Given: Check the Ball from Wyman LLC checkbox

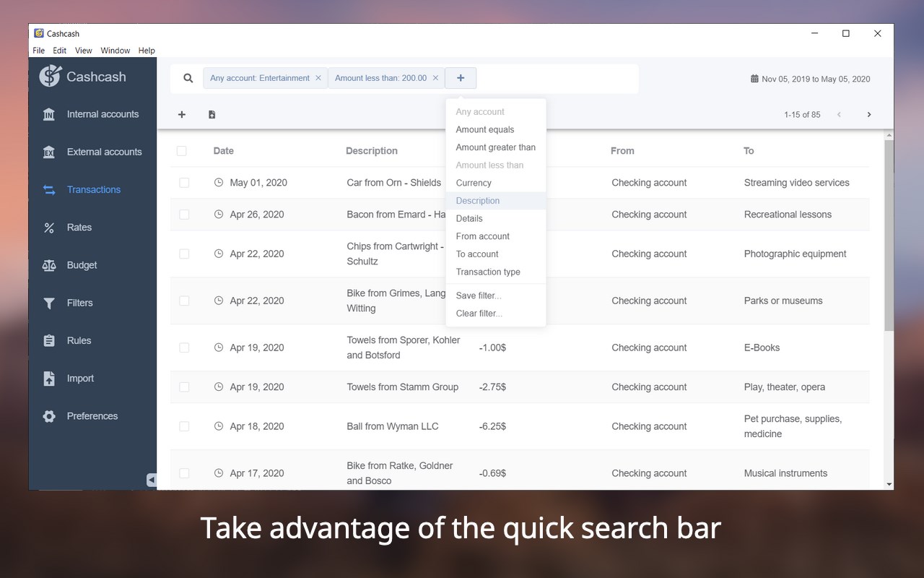Looking at the screenshot, I should pos(184,426).
